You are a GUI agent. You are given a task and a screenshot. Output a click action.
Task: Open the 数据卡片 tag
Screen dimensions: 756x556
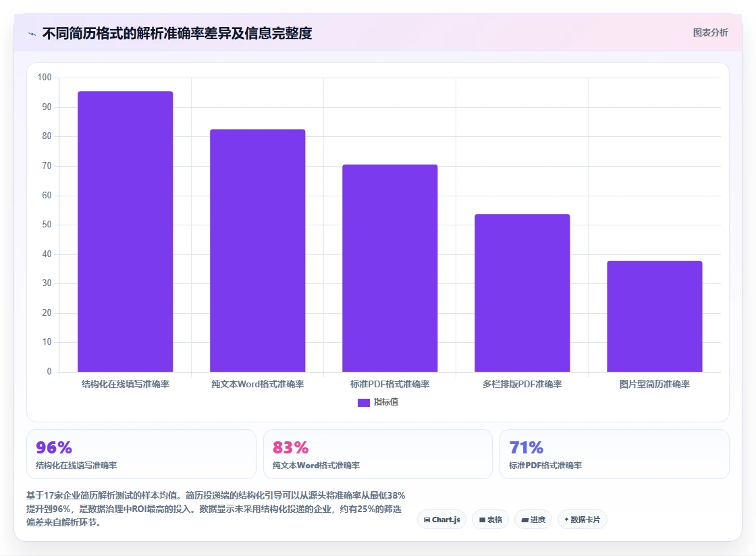point(583,520)
